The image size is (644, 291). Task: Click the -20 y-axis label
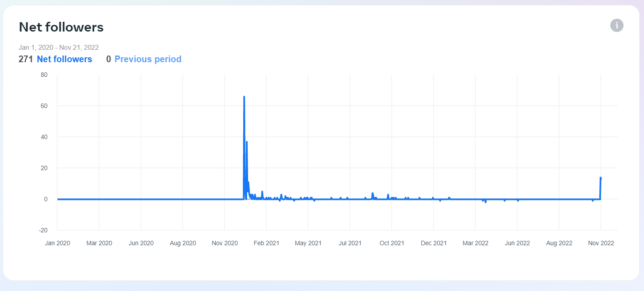point(43,230)
